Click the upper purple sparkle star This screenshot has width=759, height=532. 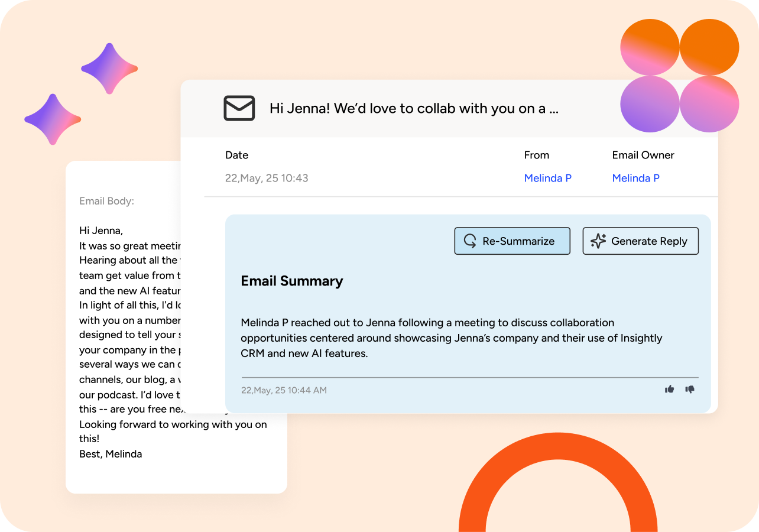coord(109,69)
